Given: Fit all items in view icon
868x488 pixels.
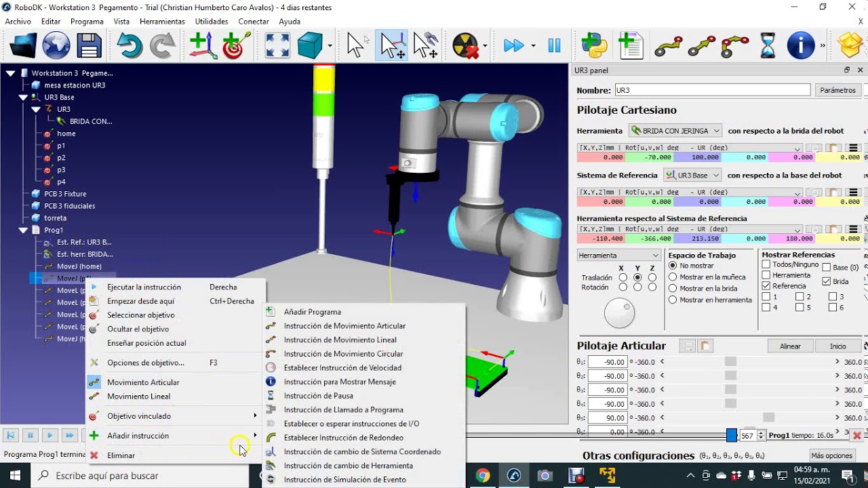Looking at the screenshot, I should tap(277, 46).
